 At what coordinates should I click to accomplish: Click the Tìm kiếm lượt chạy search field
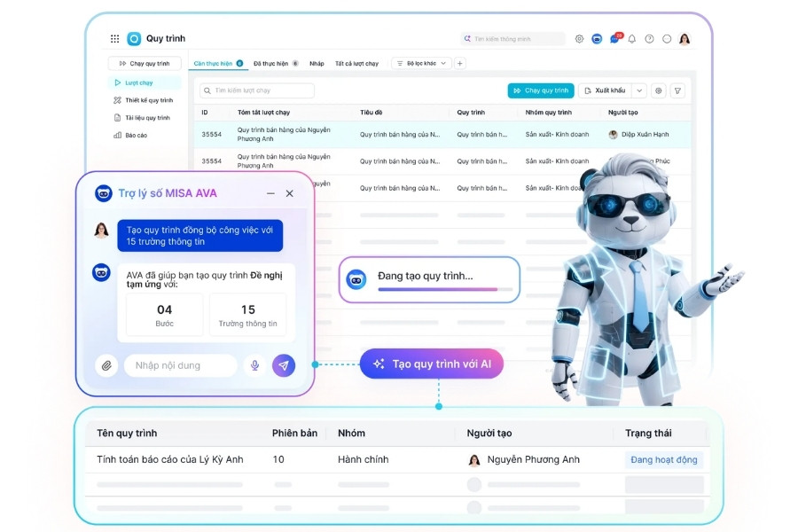(x=257, y=90)
